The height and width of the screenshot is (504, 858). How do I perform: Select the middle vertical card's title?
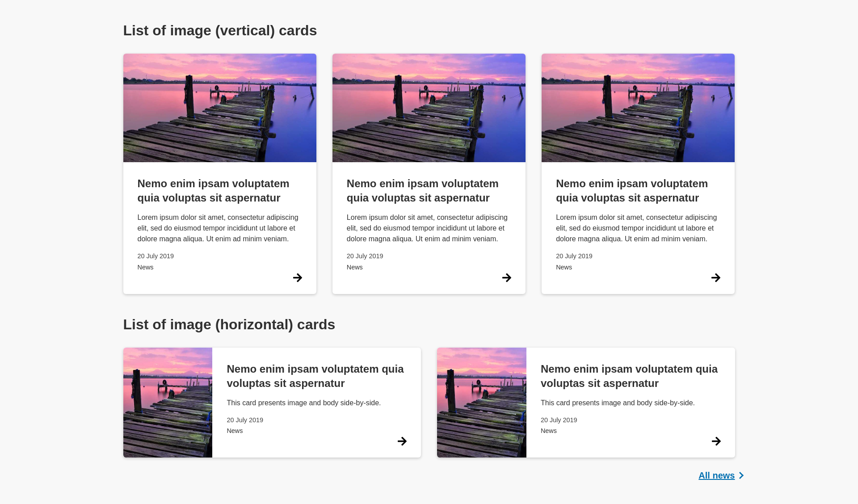pyautogui.click(x=422, y=190)
